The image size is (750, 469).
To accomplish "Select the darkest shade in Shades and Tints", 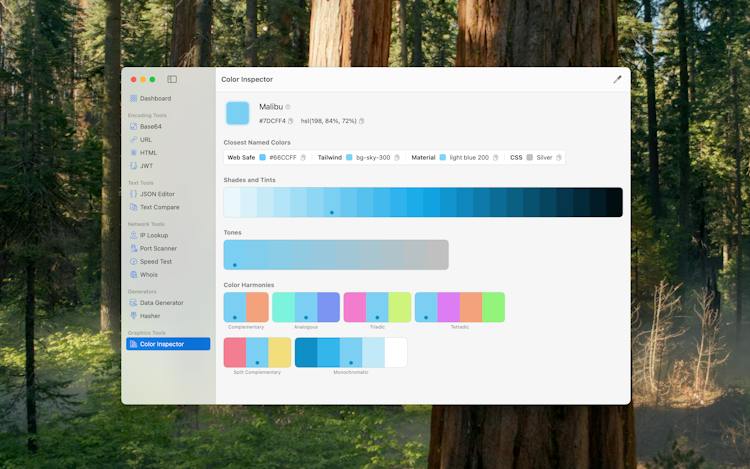I will tap(615, 202).
